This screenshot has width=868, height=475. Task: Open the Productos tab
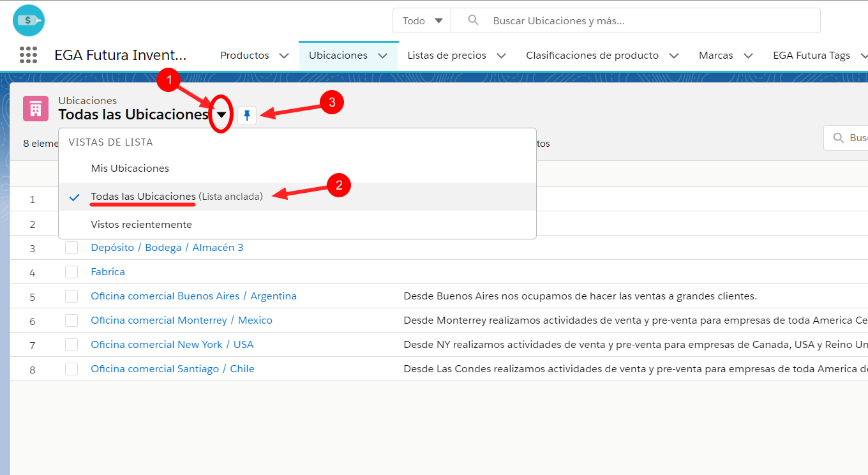(244, 56)
